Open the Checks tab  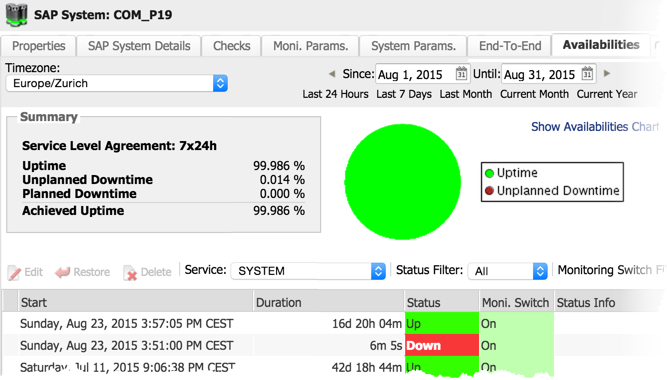[231, 46]
